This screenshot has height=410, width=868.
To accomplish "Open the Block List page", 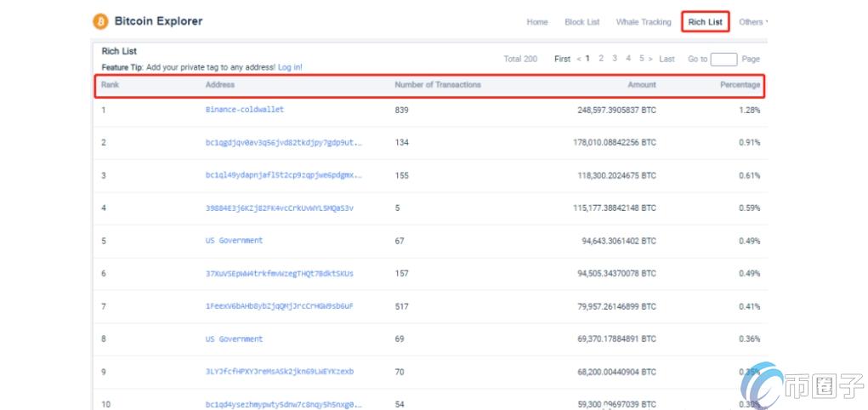I will click(582, 22).
